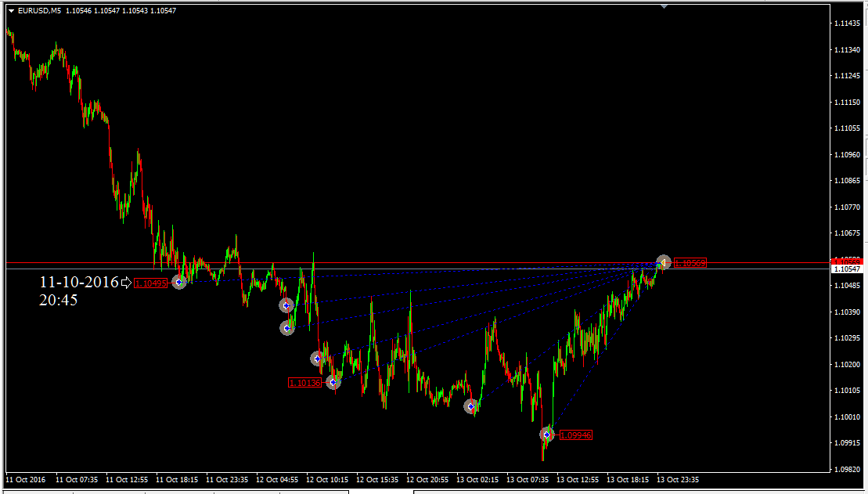
Task: Click the red 1.09946 price label
Action: (x=576, y=435)
